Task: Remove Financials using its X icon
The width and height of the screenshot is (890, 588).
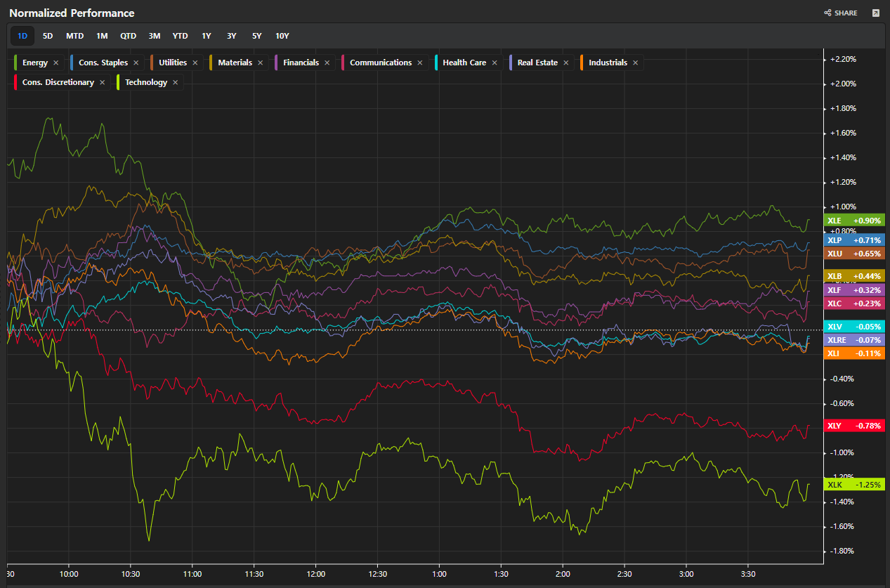Action: click(327, 63)
